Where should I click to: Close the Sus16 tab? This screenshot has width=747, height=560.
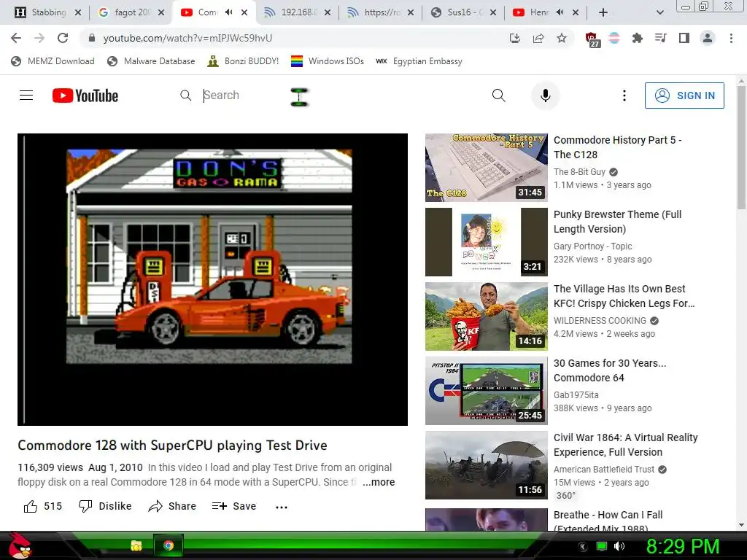coord(493,12)
